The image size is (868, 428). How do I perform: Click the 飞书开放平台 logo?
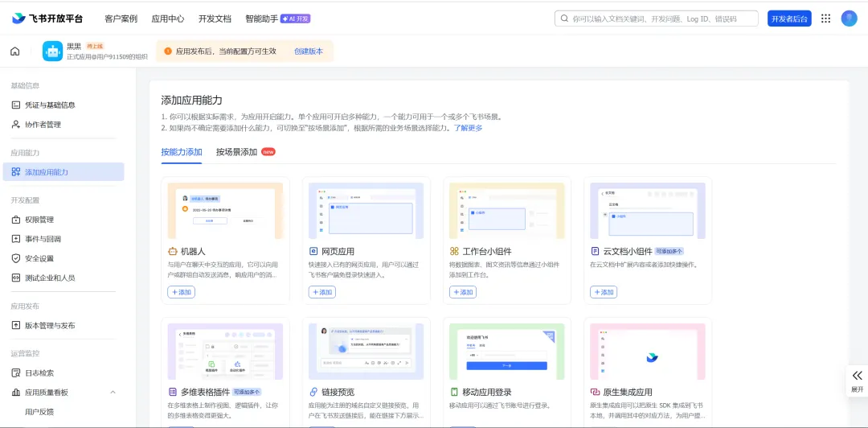[47, 19]
